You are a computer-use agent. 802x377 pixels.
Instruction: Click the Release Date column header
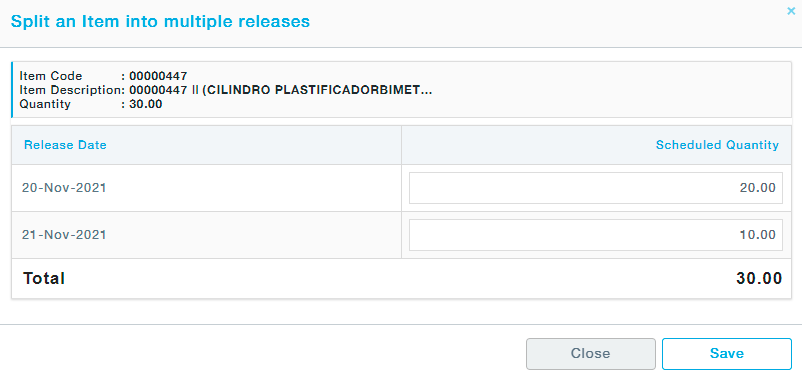65,145
